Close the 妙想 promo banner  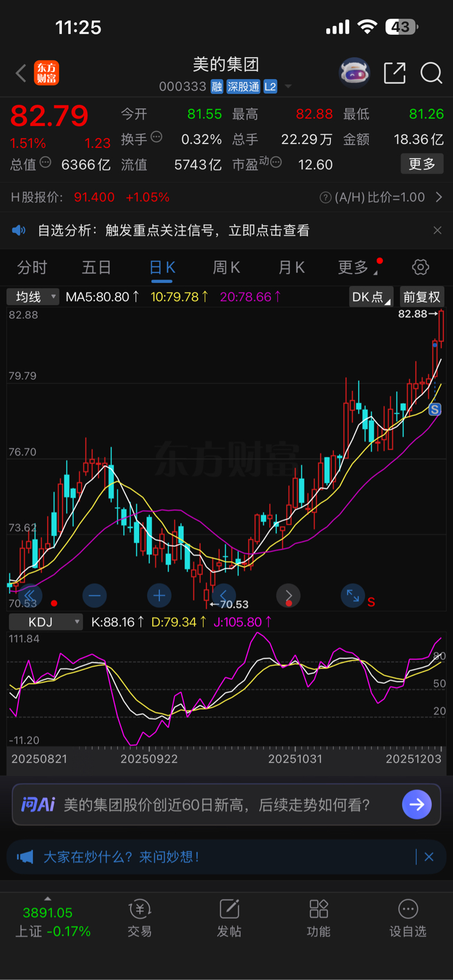tap(429, 857)
